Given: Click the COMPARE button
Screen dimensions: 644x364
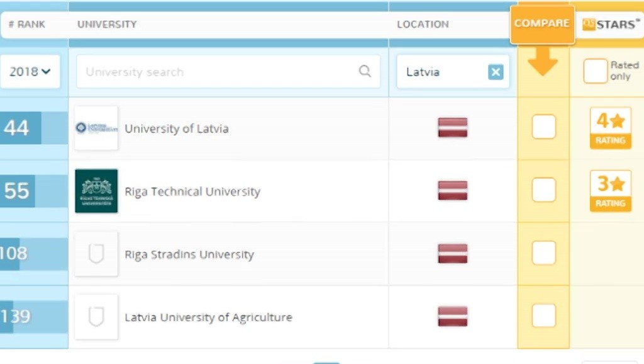Looking at the screenshot, I should (x=542, y=24).
